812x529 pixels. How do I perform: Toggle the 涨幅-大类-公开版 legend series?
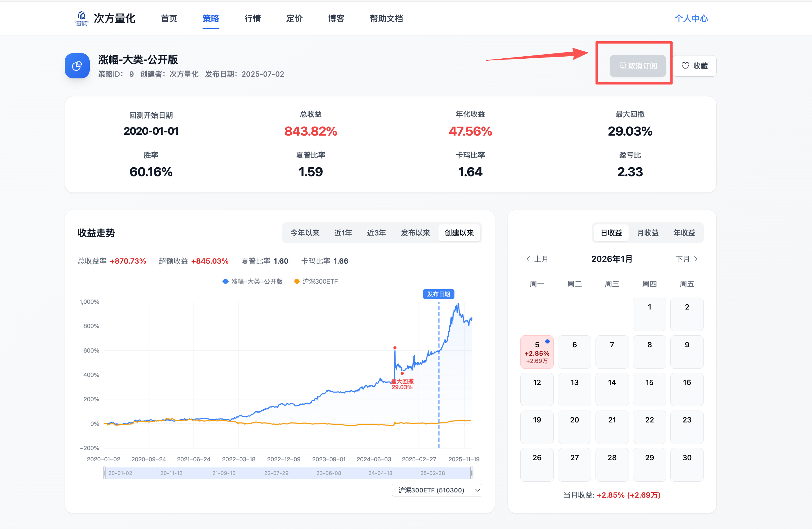coord(252,281)
